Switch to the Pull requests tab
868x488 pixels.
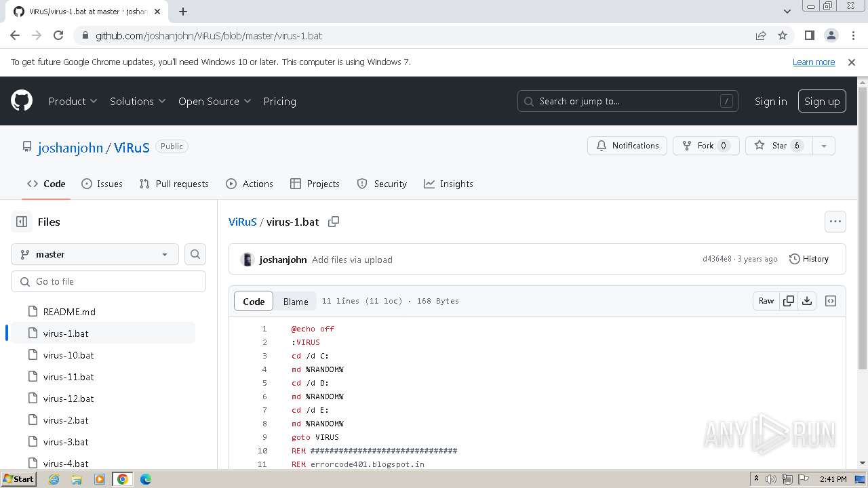[x=174, y=184]
